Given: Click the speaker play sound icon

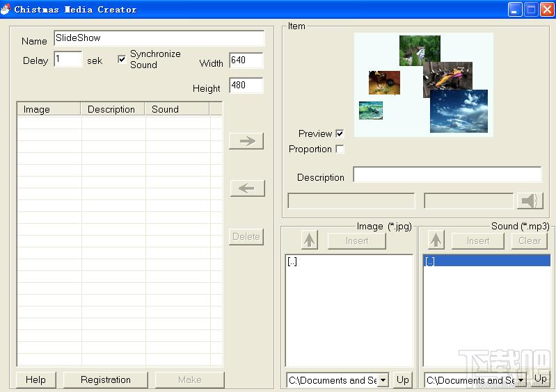Looking at the screenshot, I should coord(530,201).
